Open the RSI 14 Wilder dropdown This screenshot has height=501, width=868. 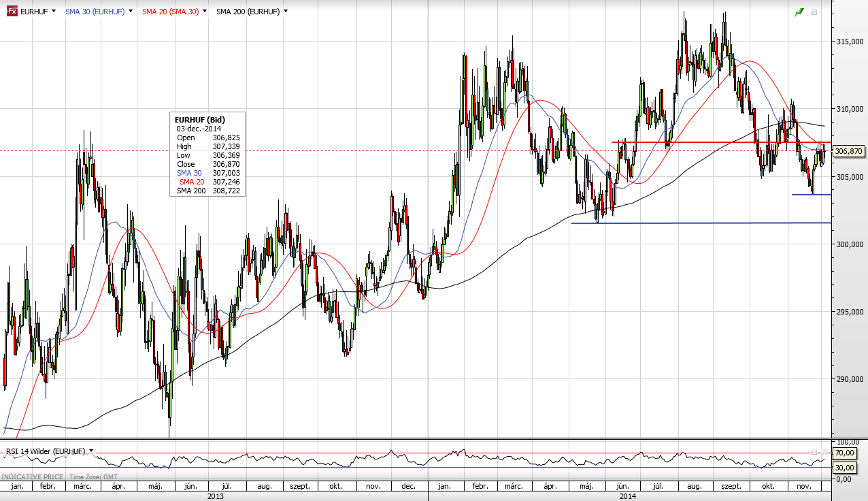(91, 451)
